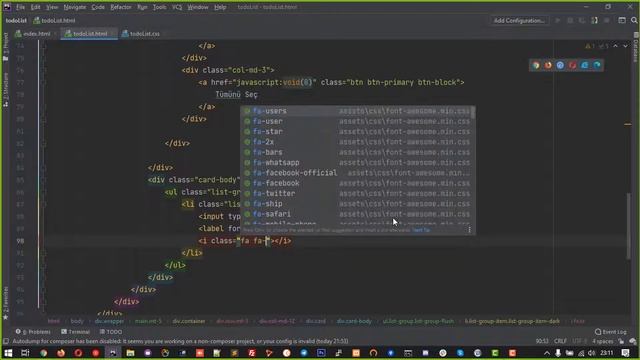Open the Edit menu
The image size is (640, 360).
pyautogui.click(x=36, y=7)
